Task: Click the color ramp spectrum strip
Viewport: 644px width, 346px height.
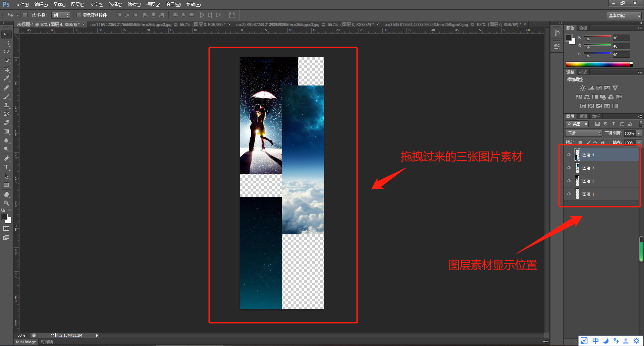Action: point(599,64)
